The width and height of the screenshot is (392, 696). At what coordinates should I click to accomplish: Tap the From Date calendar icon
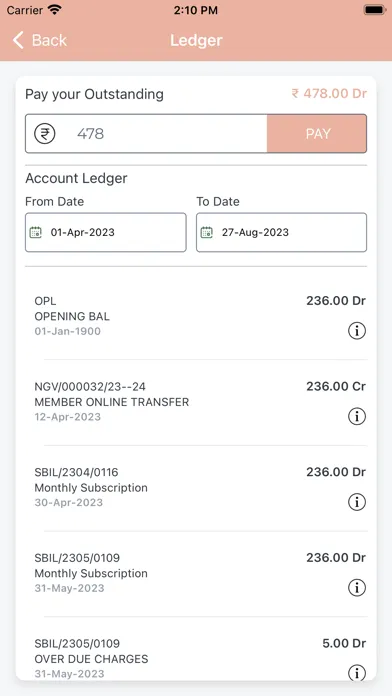(36, 232)
